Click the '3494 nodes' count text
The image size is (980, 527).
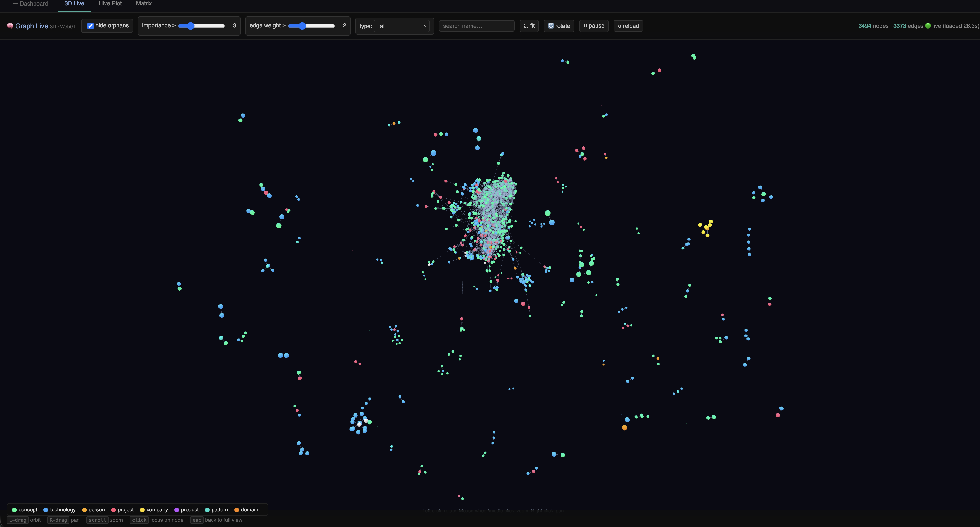[x=873, y=26]
